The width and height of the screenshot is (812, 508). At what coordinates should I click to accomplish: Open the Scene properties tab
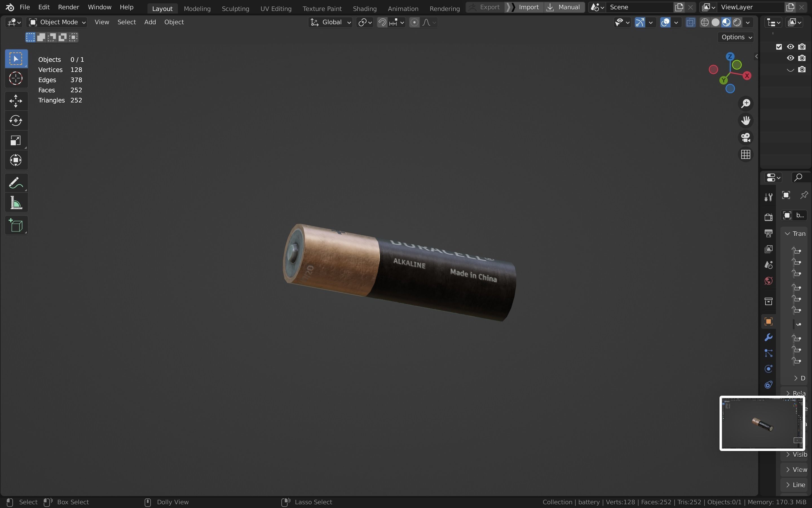pyautogui.click(x=768, y=265)
